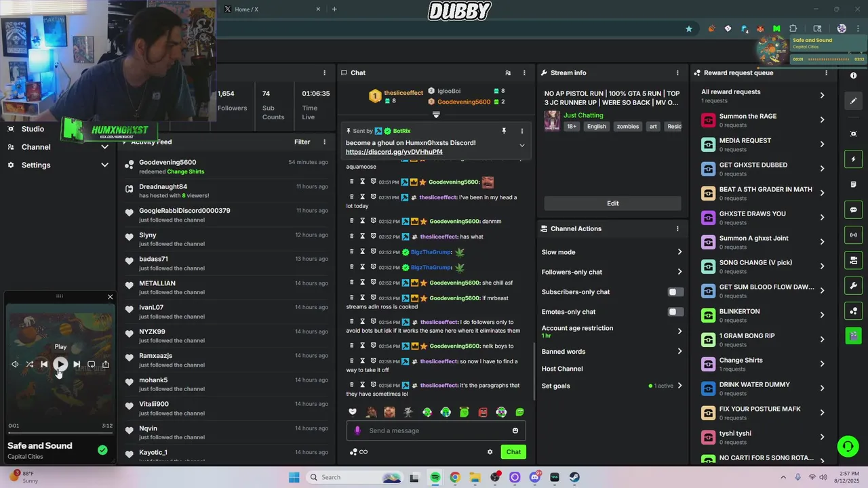Open pinned message three-dot menu

click(x=521, y=131)
